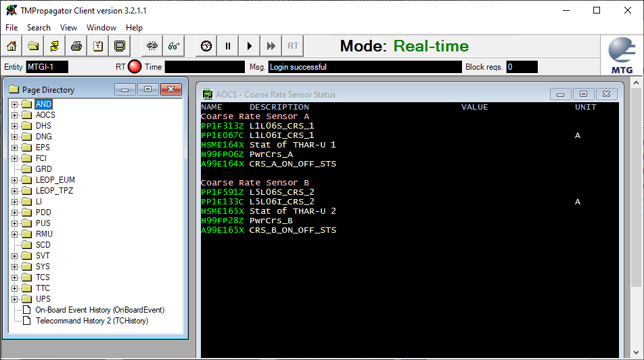
Task: Click the broken link toolbar icon
Action: (x=152, y=46)
